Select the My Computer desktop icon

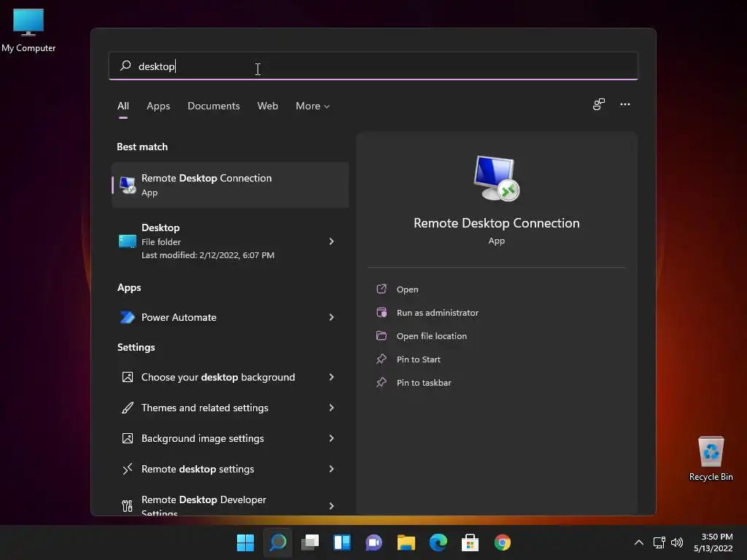[x=28, y=30]
